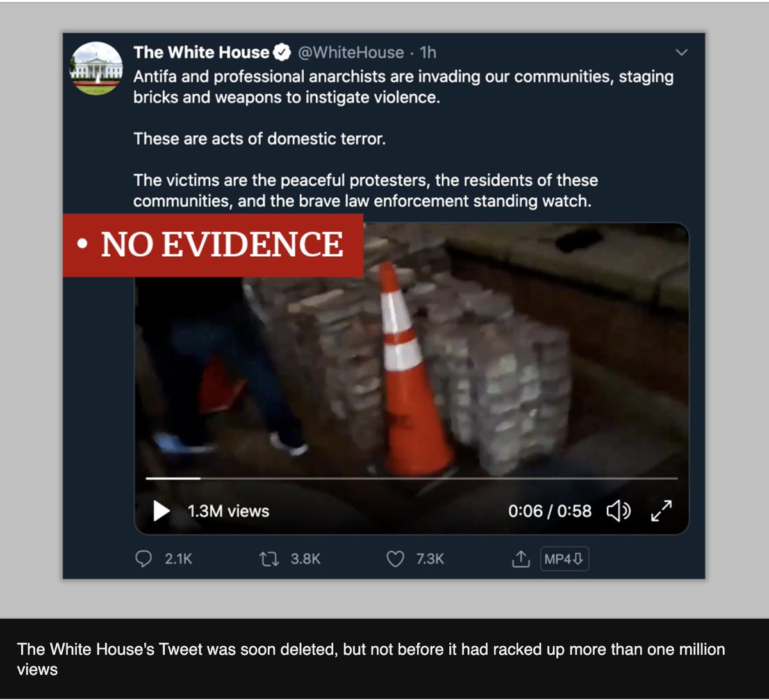Image resolution: width=769 pixels, height=700 pixels.
Task: Share the tweet via the upload icon
Action: 521,559
